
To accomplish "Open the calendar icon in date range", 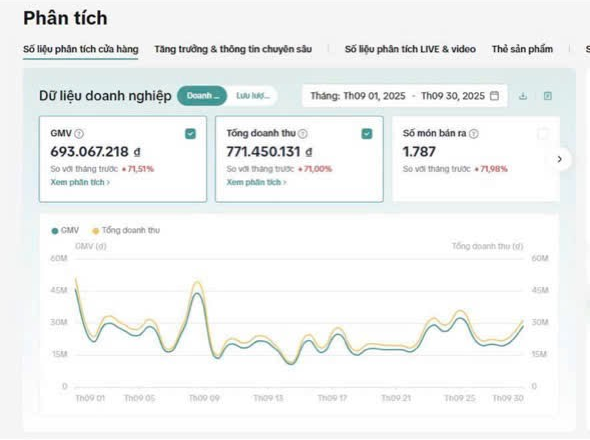I will (x=494, y=96).
